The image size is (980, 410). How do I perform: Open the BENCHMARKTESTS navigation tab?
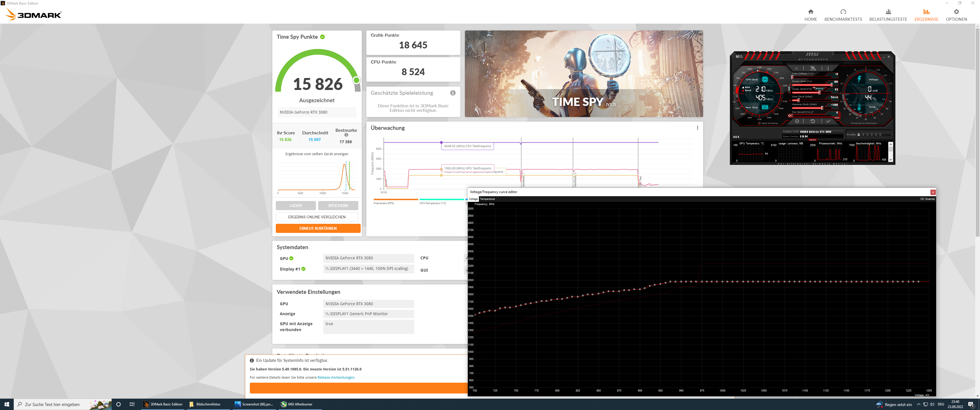(843, 15)
